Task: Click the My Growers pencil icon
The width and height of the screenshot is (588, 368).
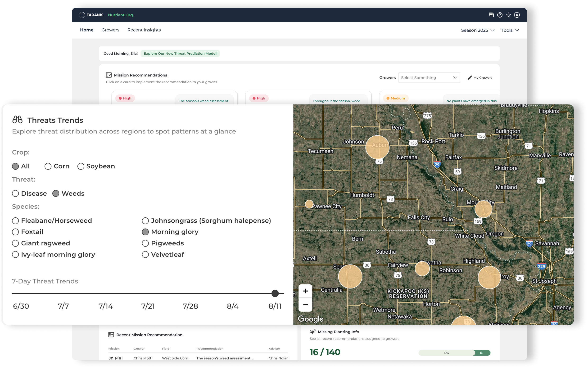Action: click(x=470, y=78)
